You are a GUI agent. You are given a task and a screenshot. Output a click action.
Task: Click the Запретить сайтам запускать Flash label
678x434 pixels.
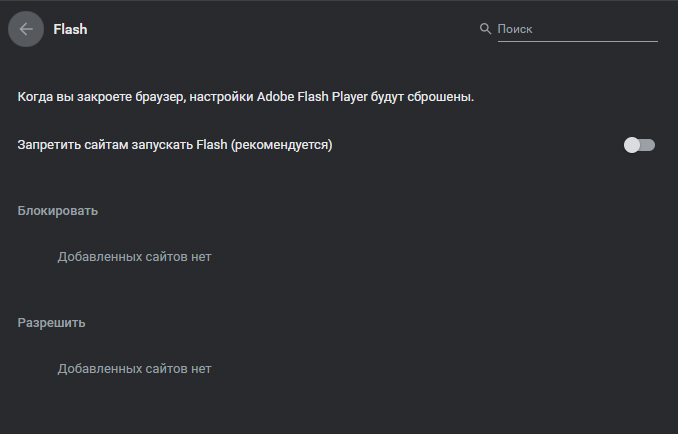pyautogui.click(x=122, y=145)
